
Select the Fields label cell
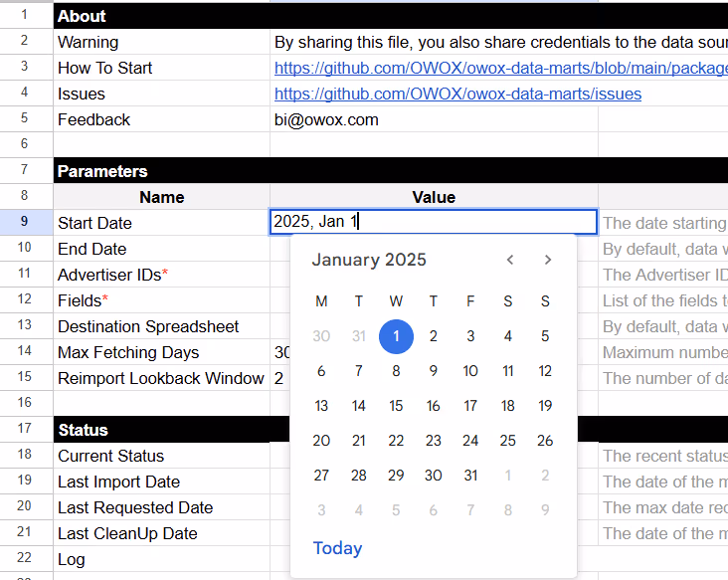pos(161,300)
